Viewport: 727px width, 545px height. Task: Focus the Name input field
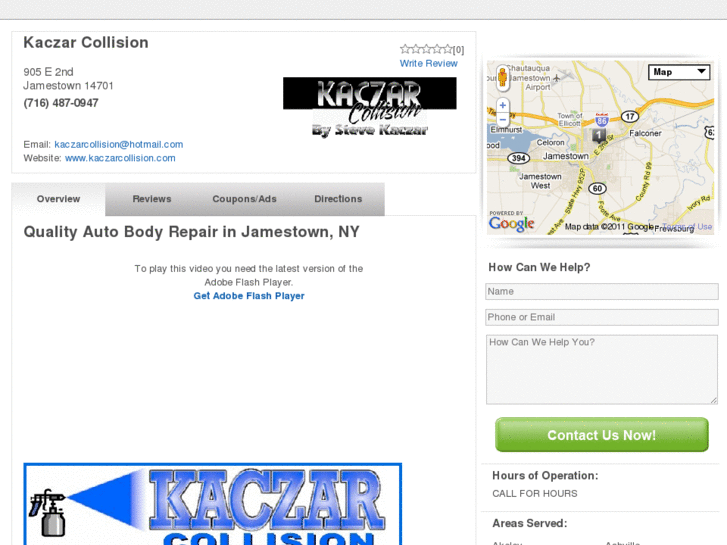[602, 291]
